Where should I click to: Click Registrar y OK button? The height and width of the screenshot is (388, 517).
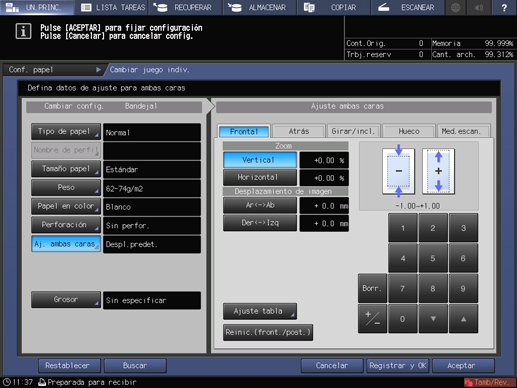(x=398, y=366)
